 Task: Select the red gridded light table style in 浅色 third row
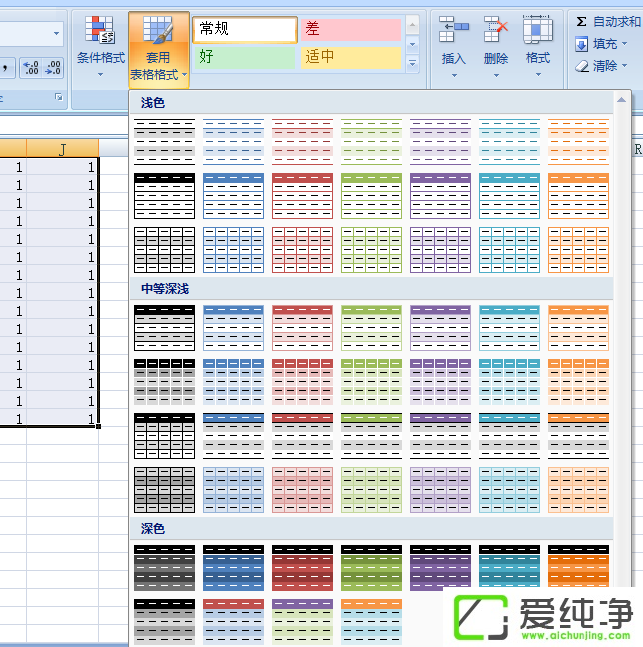click(x=302, y=250)
